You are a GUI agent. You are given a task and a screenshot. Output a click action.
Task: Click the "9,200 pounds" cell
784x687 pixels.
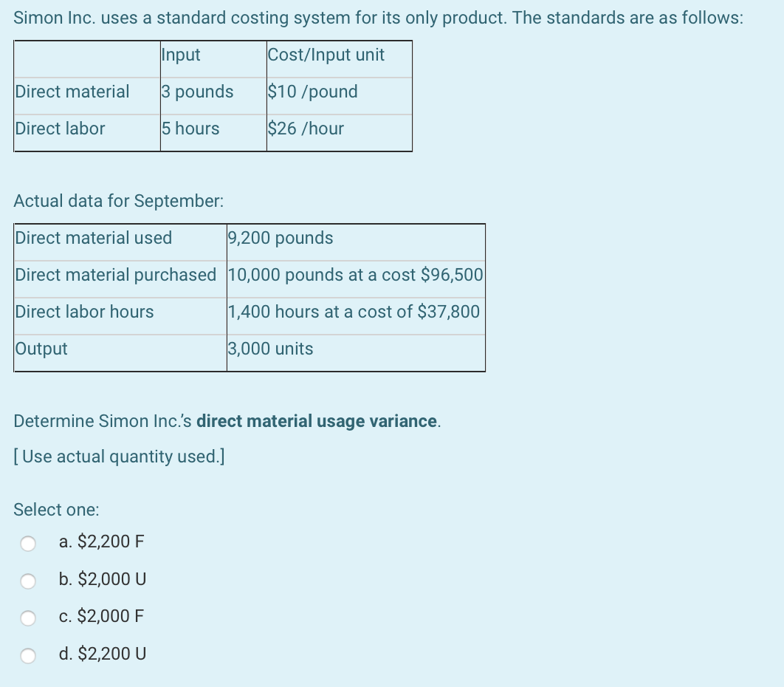(280, 239)
